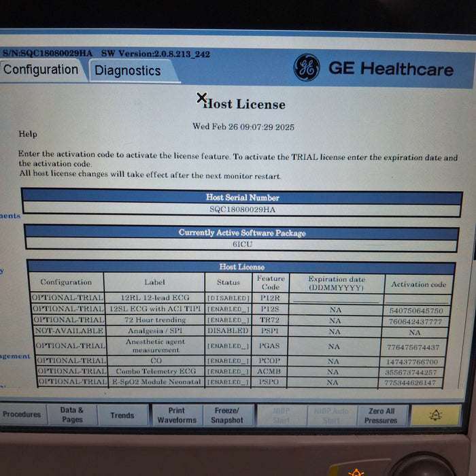Image resolution: width=476 pixels, height=476 pixels.
Task: Click activation code for Combo Telemetry ECG
Action: pyautogui.click(x=413, y=372)
